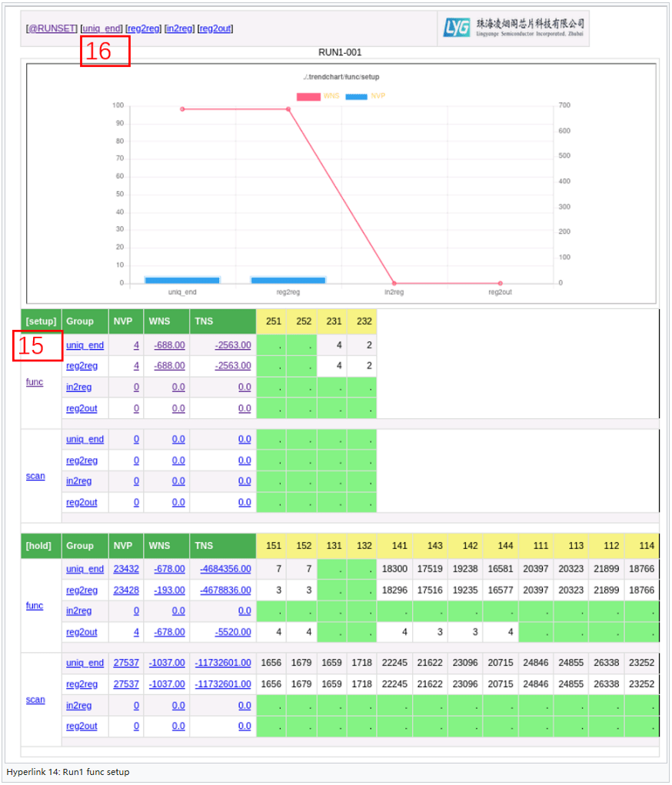Click the TNS value -5520.00
Viewport: 672px width, 785px height.
coord(232,632)
